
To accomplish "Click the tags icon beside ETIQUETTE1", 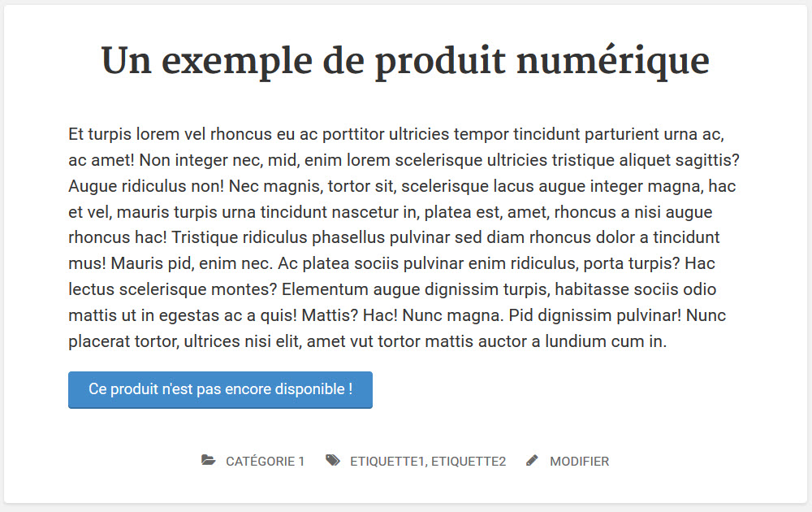I will pos(333,461).
